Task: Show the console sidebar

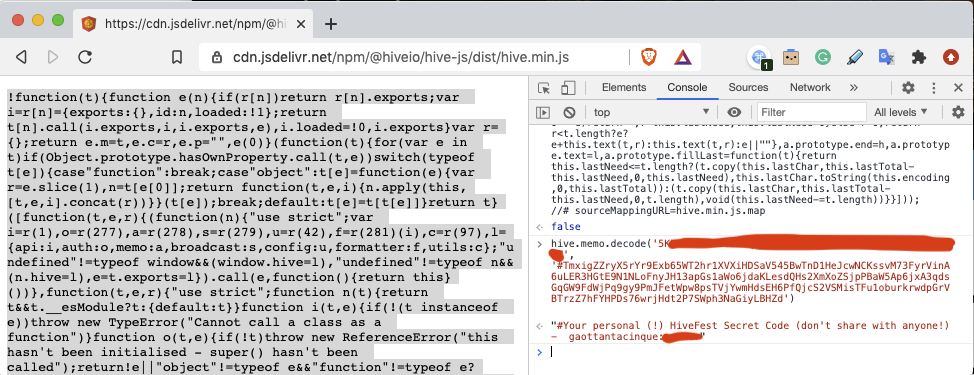Action: pyautogui.click(x=544, y=112)
